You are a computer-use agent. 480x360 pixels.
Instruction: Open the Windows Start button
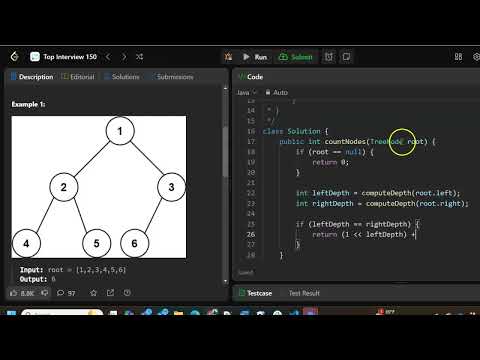click(11, 313)
